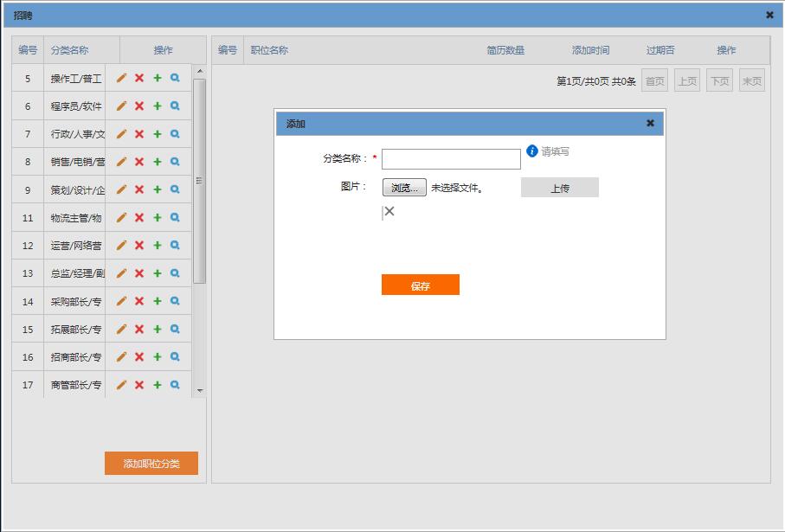Screen dimensions: 785x532
Task: Click magnifier search icon for row 8
Action: [x=175, y=162]
